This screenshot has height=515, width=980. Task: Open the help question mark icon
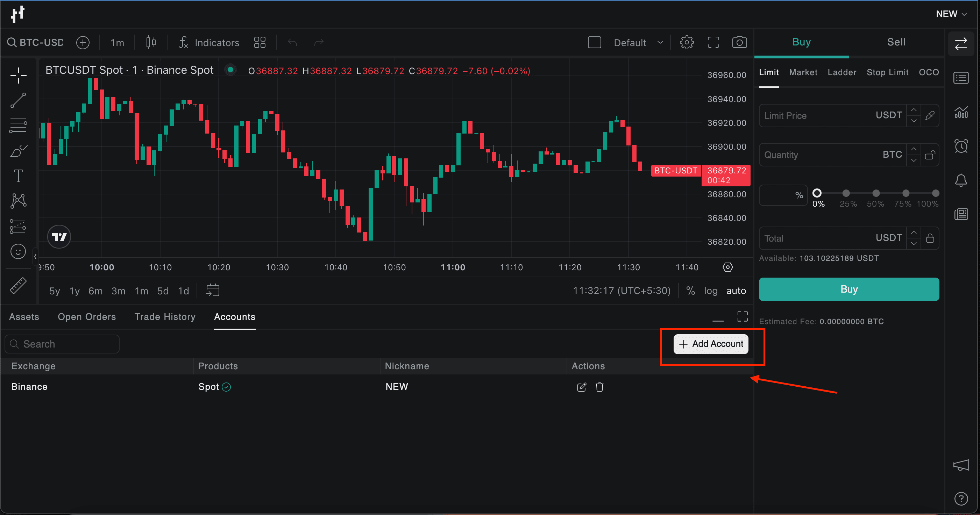[x=961, y=498]
